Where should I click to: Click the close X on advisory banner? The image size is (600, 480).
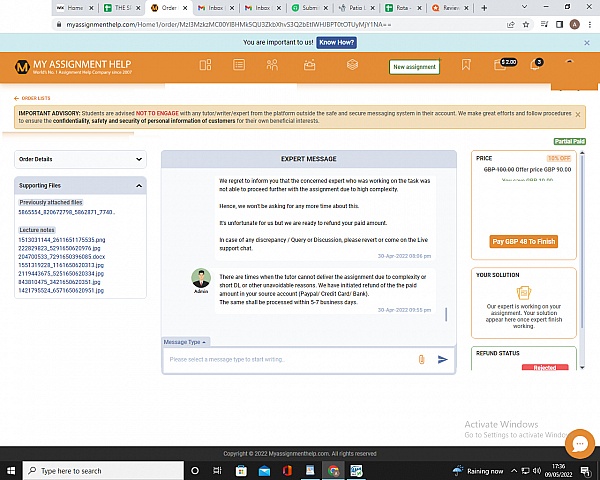tap(578, 115)
